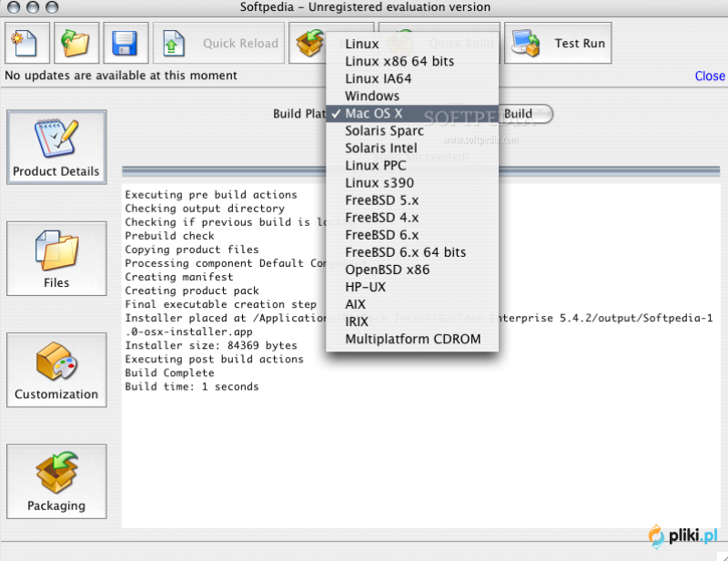Open the Customization section

[x=56, y=370]
